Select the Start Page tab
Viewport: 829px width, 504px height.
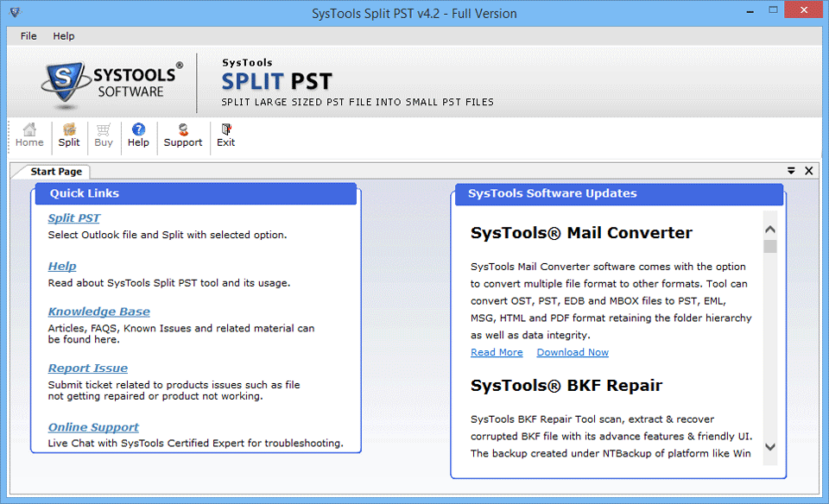(x=56, y=172)
